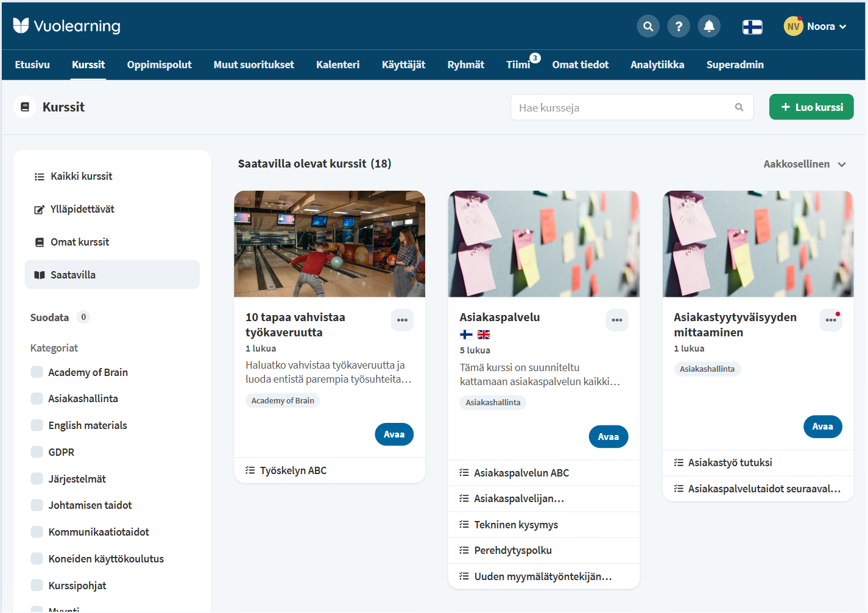Select Saatavilla in sidebar

(112, 275)
